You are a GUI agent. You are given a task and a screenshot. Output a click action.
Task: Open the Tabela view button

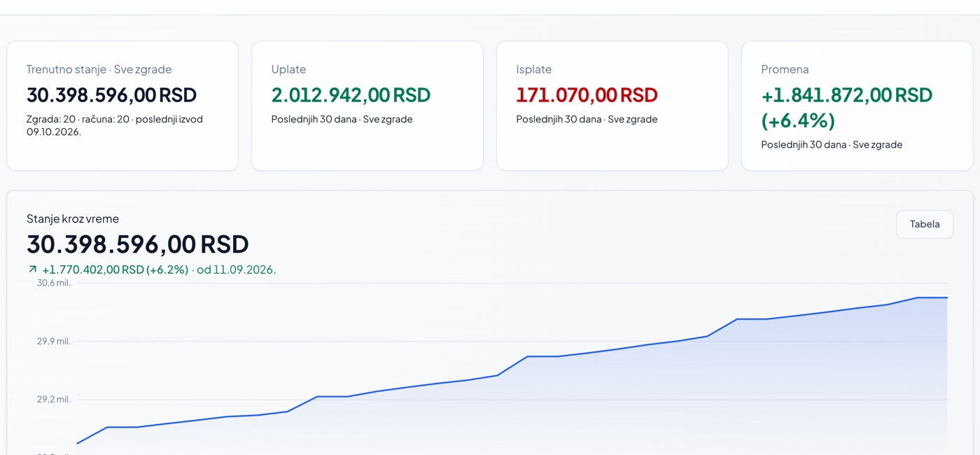point(925,224)
